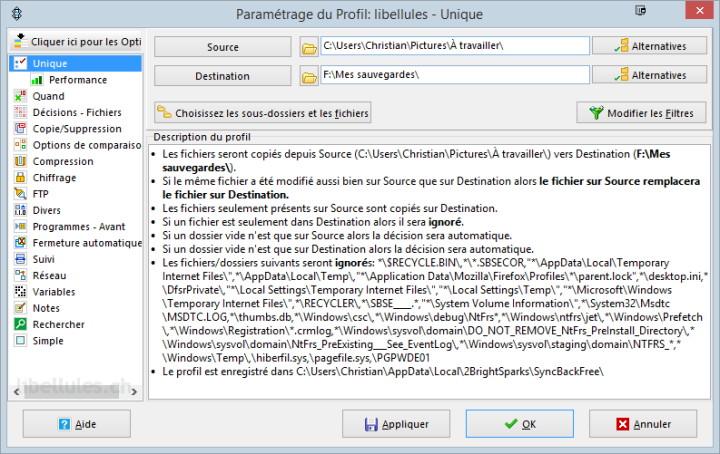Screen dimensions: 720x454
Task: Click the Compression icon
Action: point(21,161)
